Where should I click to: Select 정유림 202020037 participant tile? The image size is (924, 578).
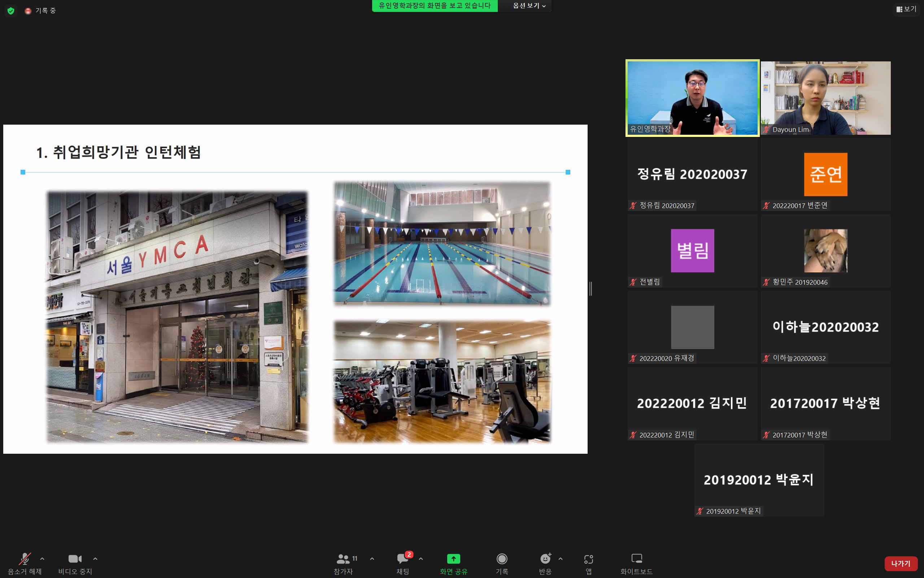click(x=692, y=174)
